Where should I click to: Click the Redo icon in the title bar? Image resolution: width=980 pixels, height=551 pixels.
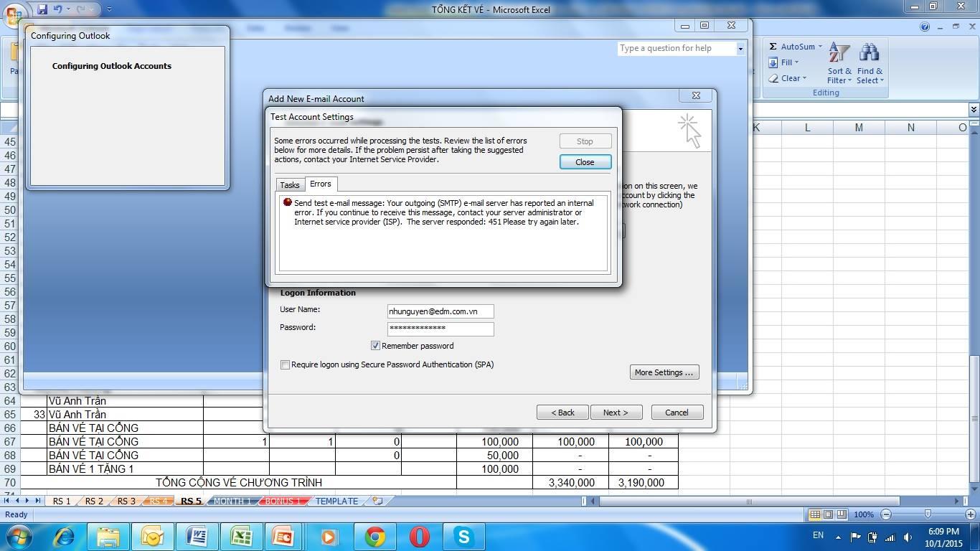tap(81, 9)
